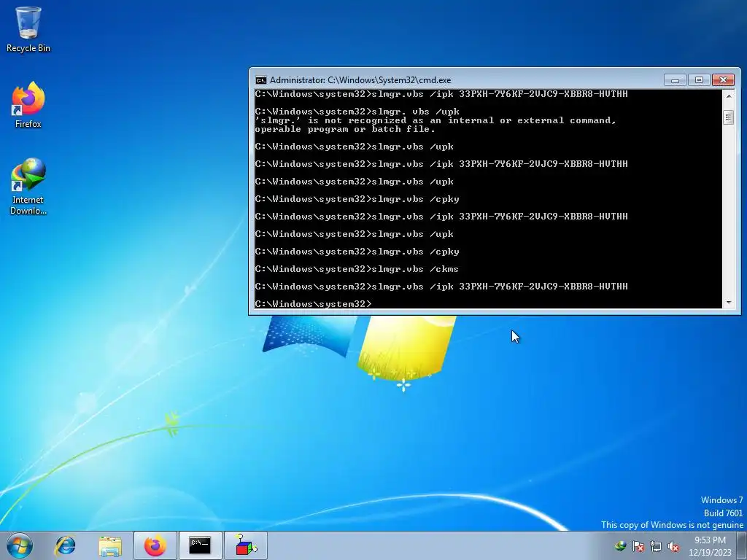Click the cmd scrollbar down arrow
The height and width of the screenshot is (560, 747).
coord(729,303)
